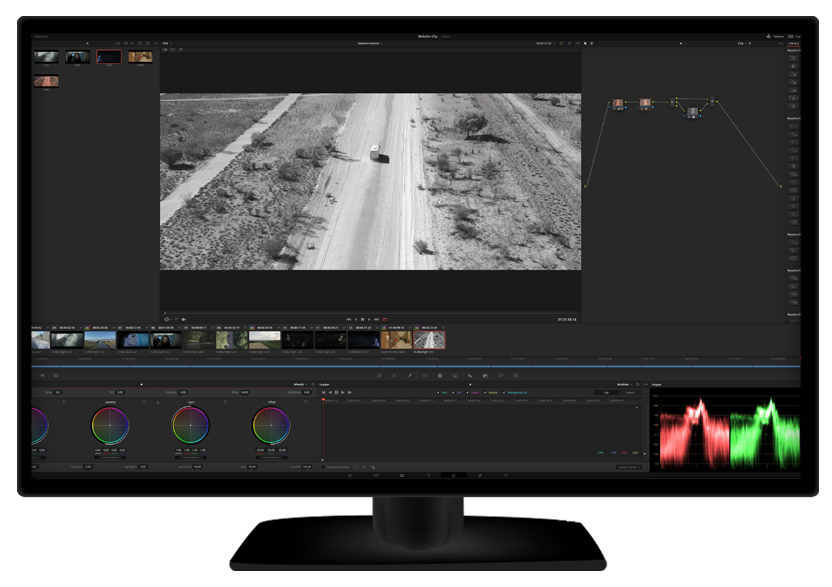This screenshot has height=587, width=832.
Task: Click the Scopes panel header
Action: coord(655,385)
